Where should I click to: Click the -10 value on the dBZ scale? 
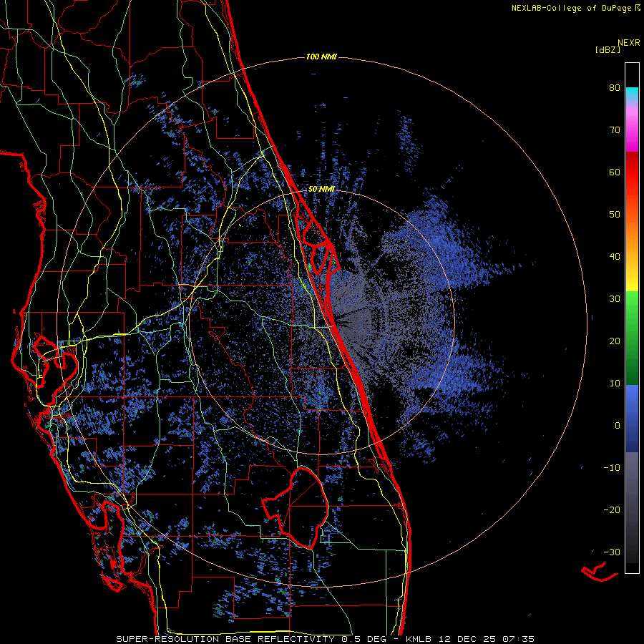[x=612, y=468]
